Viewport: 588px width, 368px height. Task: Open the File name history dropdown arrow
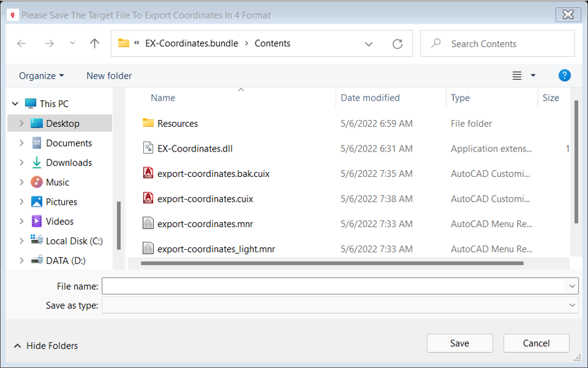point(573,286)
